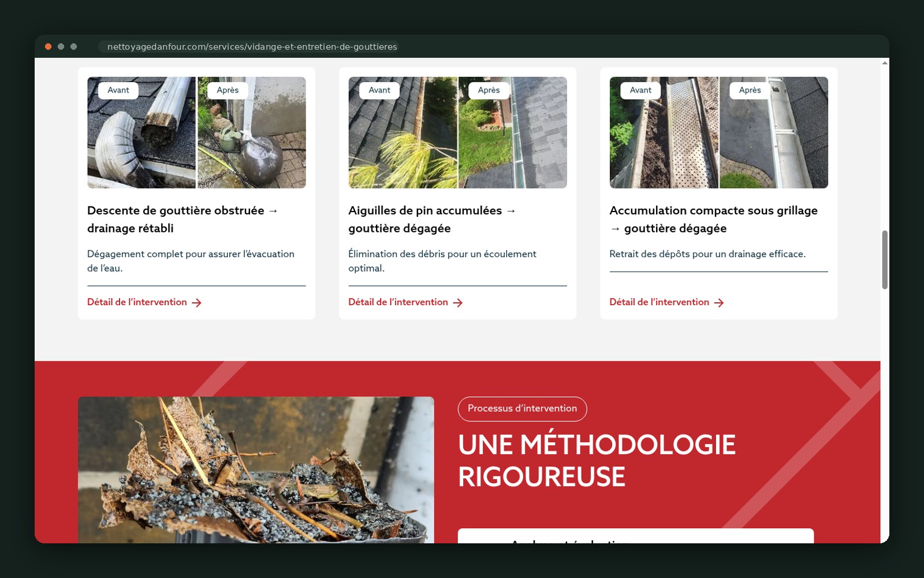Click the browser address bar URL
The image size is (924, 578).
pos(252,47)
